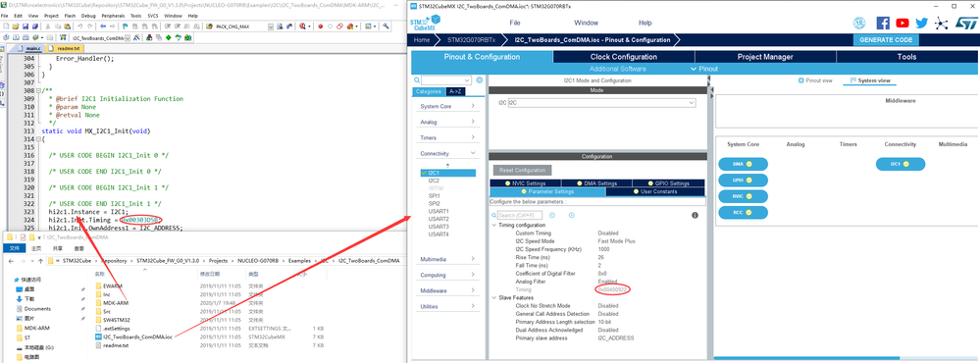Click the Manage Run-Time Environment green diamond icon
This screenshot has height=363, width=980.
point(168,37)
